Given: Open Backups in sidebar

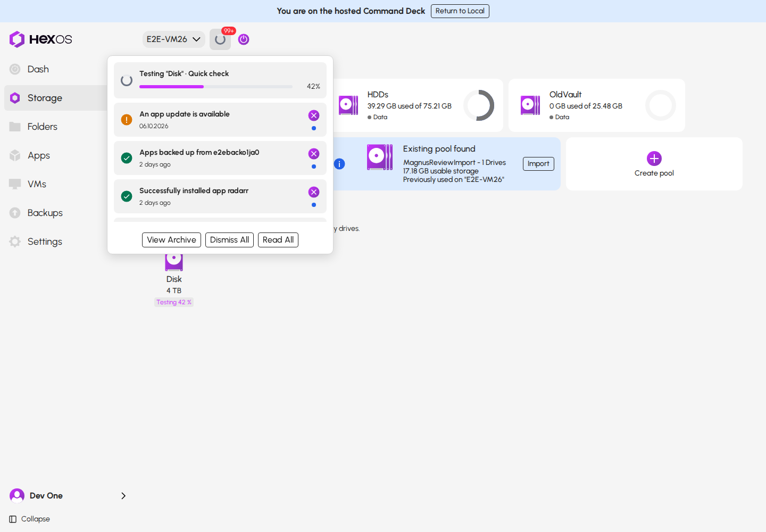Looking at the screenshot, I should (x=45, y=213).
